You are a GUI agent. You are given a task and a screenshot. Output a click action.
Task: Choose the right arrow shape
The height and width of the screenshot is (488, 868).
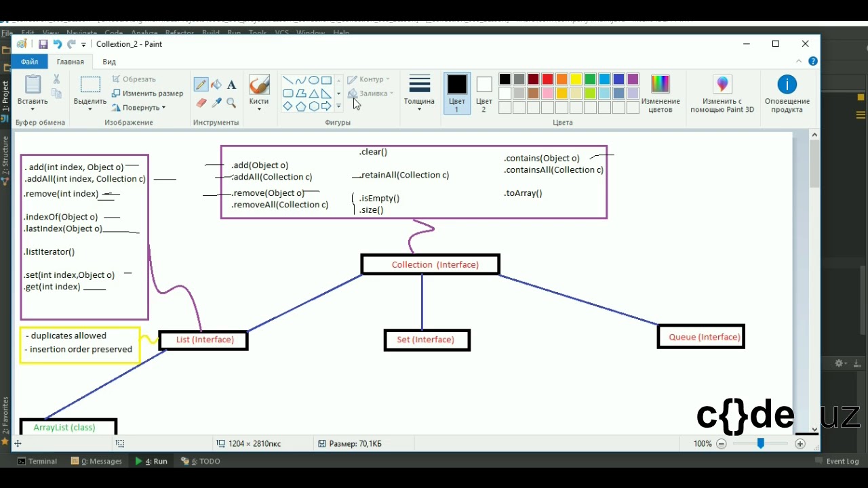pos(326,106)
